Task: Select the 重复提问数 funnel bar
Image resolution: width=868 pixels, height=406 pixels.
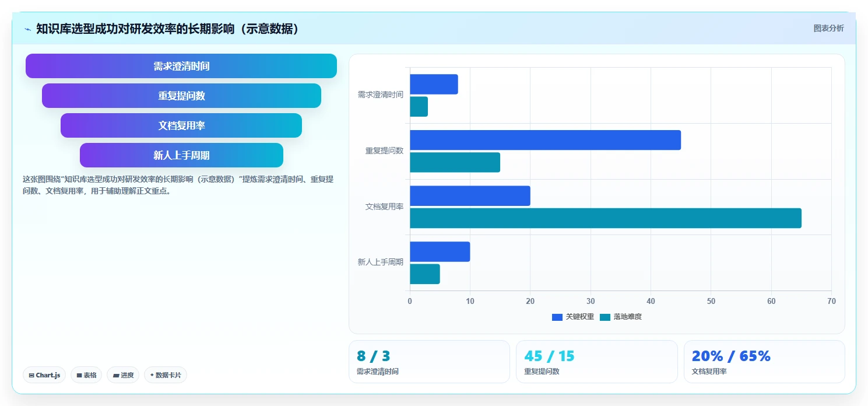Action: [181, 96]
